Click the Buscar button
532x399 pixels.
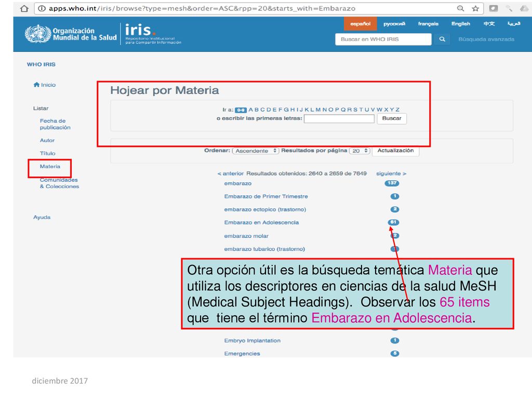[x=392, y=118]
